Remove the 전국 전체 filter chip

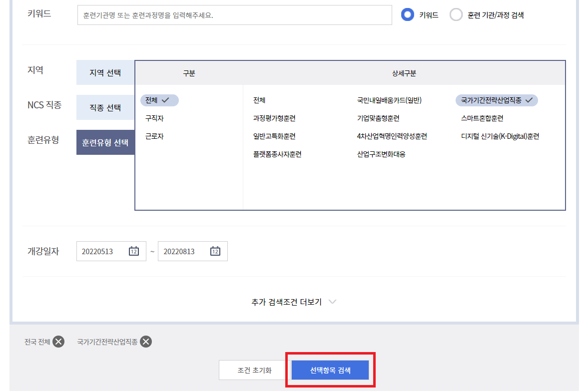59,342
